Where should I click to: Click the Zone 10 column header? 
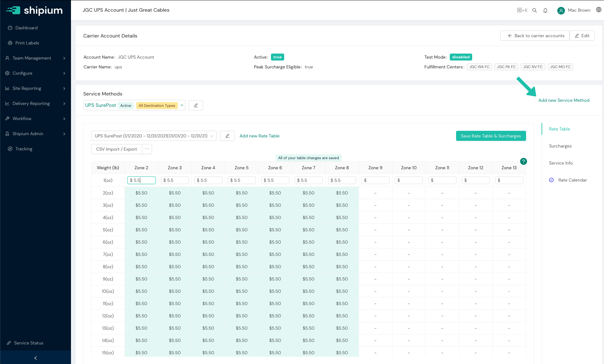(x=409, y=168)
